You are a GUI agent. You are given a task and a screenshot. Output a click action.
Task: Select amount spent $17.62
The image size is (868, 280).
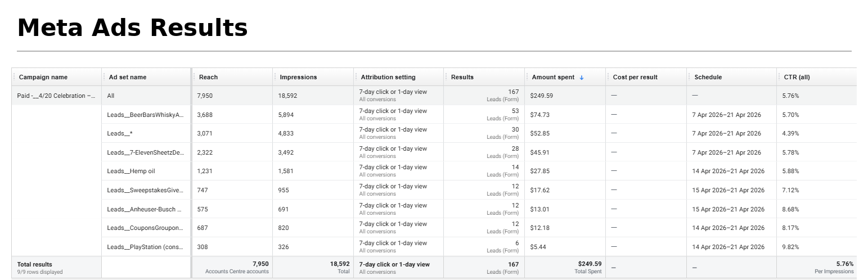(x=540, y=190)
